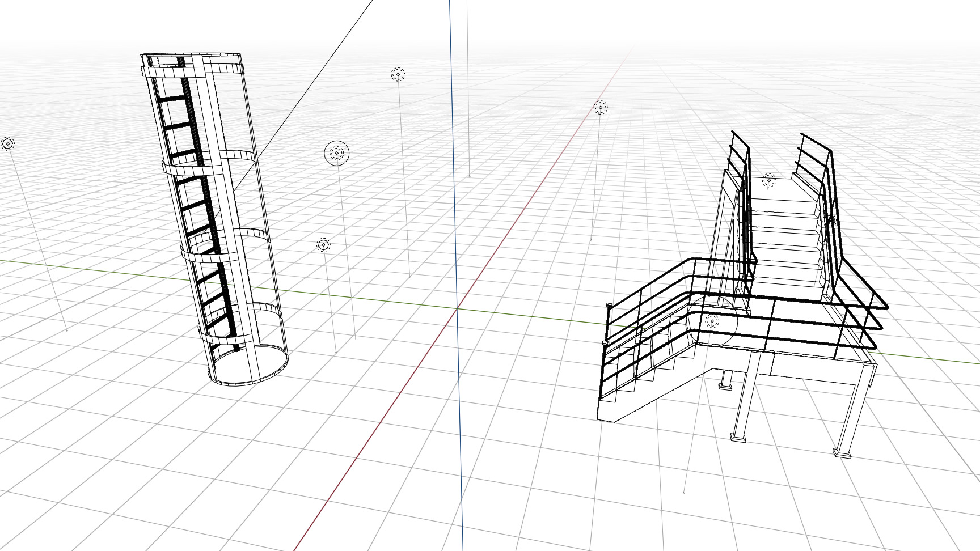Pick the light marker enclosed by solid circle
The image size is (980, 551).
click(337, 153)
